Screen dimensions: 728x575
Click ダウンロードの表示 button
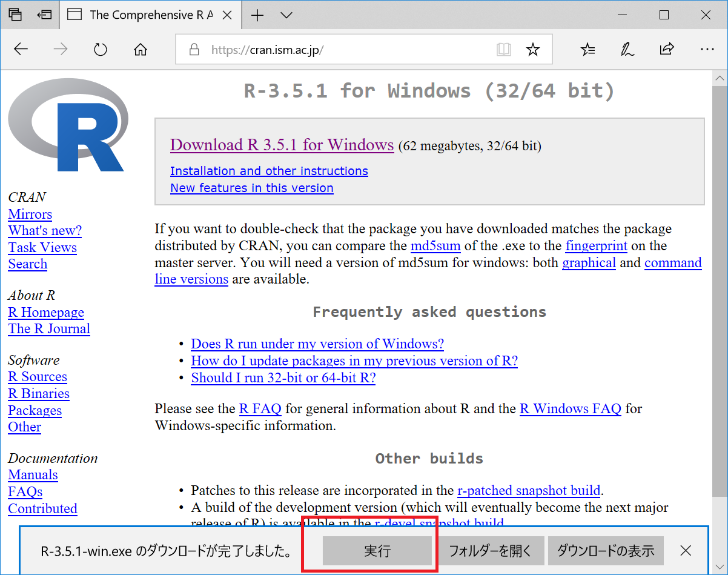point(605,551)
